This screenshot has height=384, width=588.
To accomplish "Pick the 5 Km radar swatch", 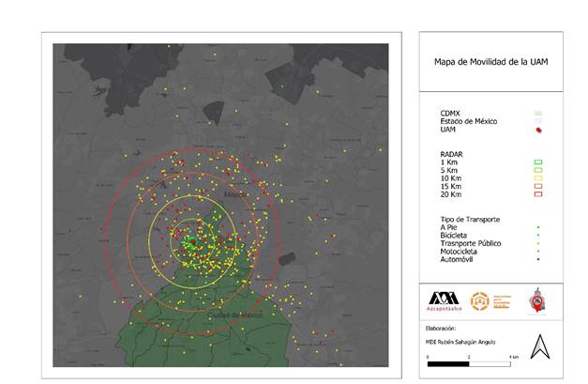I will point(538,170).
